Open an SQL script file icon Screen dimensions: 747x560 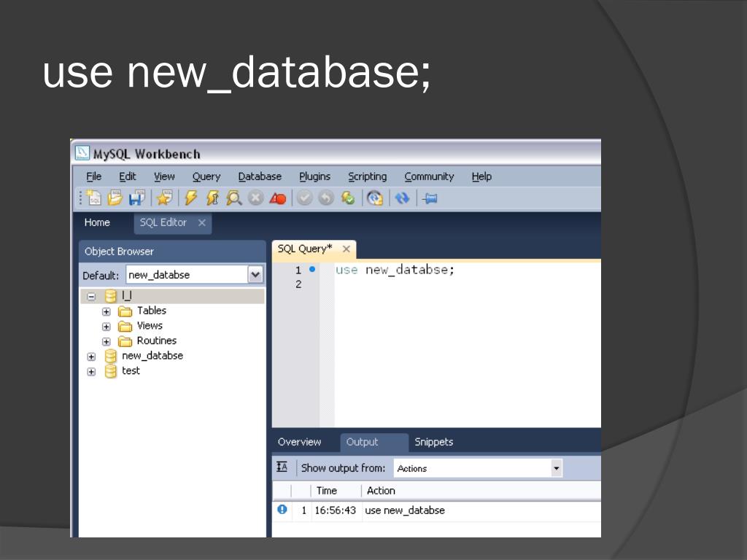[x=115, y=198]
